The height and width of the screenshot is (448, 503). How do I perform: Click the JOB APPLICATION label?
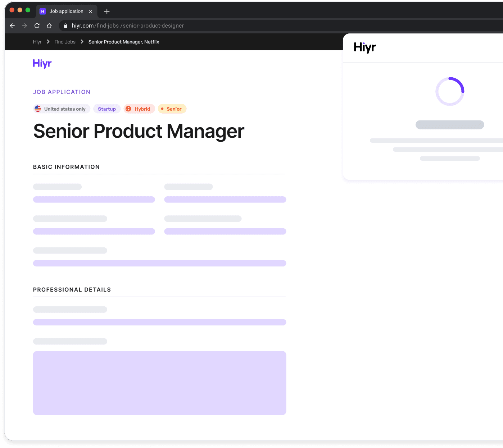[x=62, y=92]
